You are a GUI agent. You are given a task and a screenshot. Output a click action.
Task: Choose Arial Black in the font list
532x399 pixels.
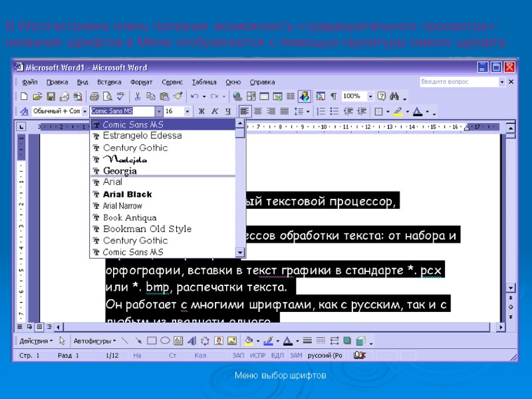tap(163, 194)
